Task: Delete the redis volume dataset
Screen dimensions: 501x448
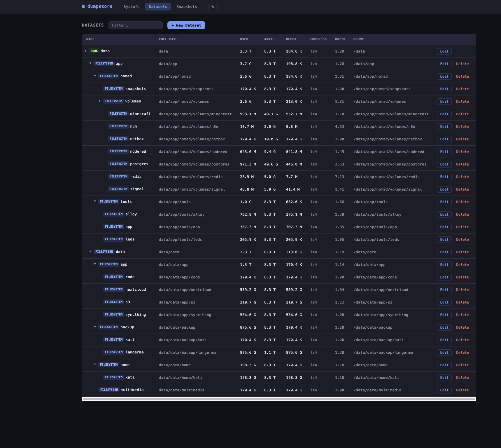Action: 463,177
